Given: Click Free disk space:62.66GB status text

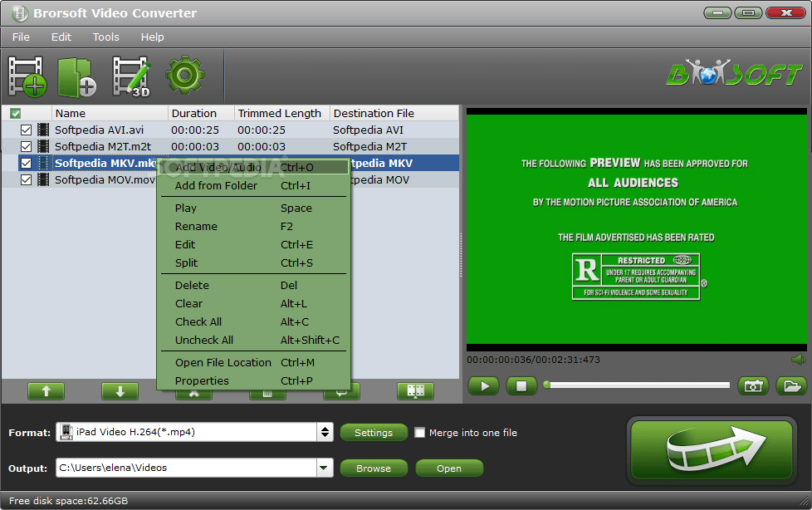Looking at the screenshot, I should (x=68, y=501).
